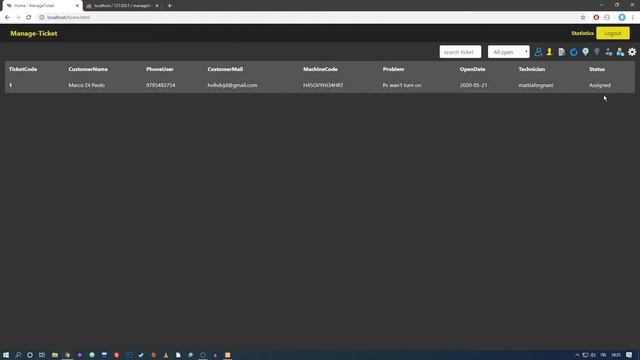Click the Assigned status cell

[x=600, y=85]
